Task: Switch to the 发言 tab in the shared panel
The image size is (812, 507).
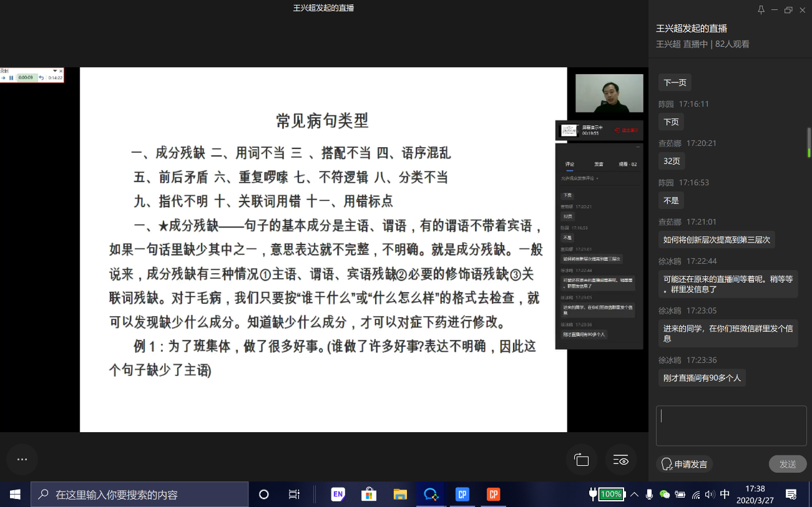Action: 599,165
